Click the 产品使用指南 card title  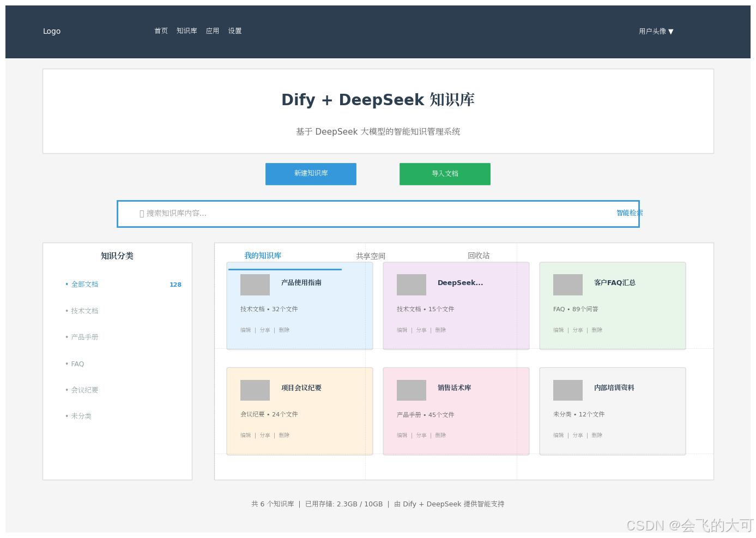(x=301, y=283)
